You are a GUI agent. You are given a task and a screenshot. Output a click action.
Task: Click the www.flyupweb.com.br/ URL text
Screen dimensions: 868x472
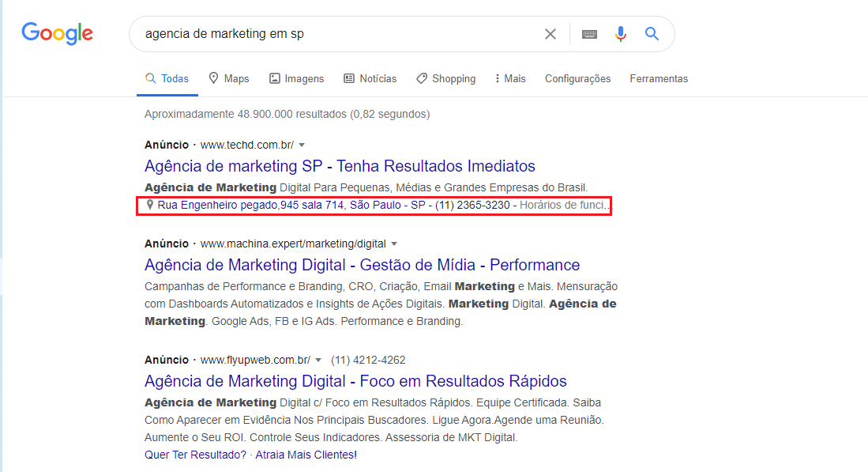pos(255,360)
